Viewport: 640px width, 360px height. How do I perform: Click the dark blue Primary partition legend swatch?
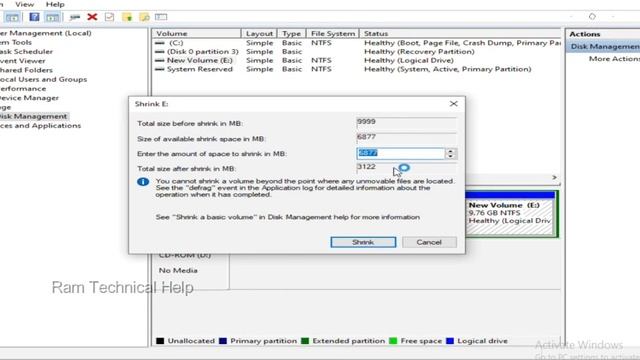click(x=223, y=341)
